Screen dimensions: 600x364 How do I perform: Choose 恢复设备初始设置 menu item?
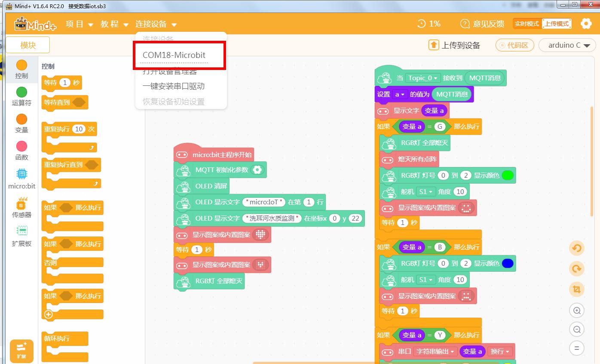tap(174, 102)
